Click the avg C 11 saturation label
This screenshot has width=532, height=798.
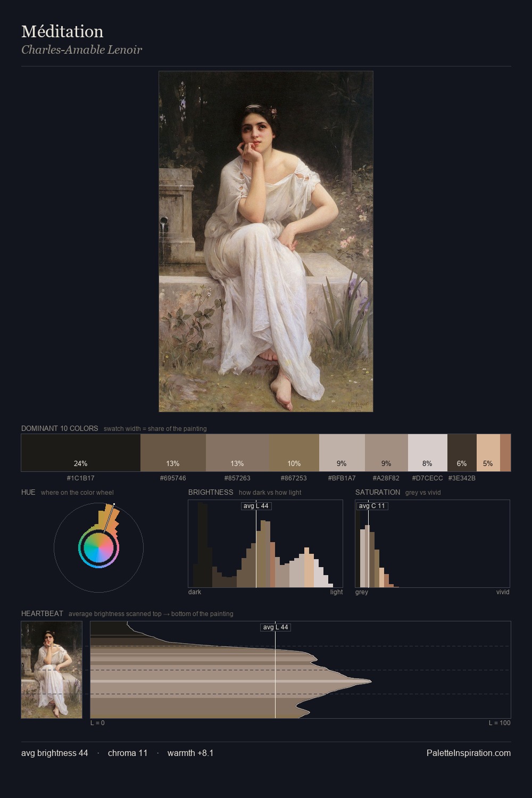[372, 506]
